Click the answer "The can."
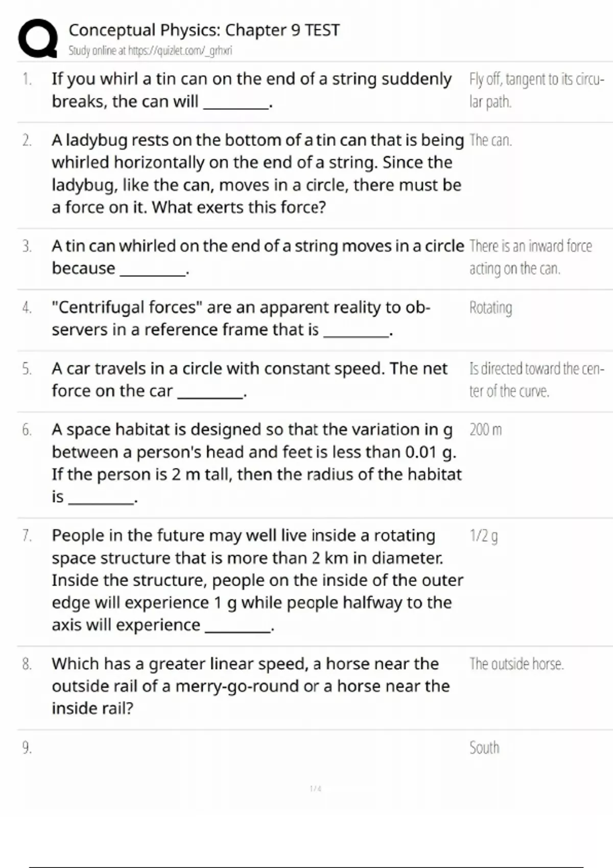This screenshot has width=613, height=868. (x=490, y=140)
